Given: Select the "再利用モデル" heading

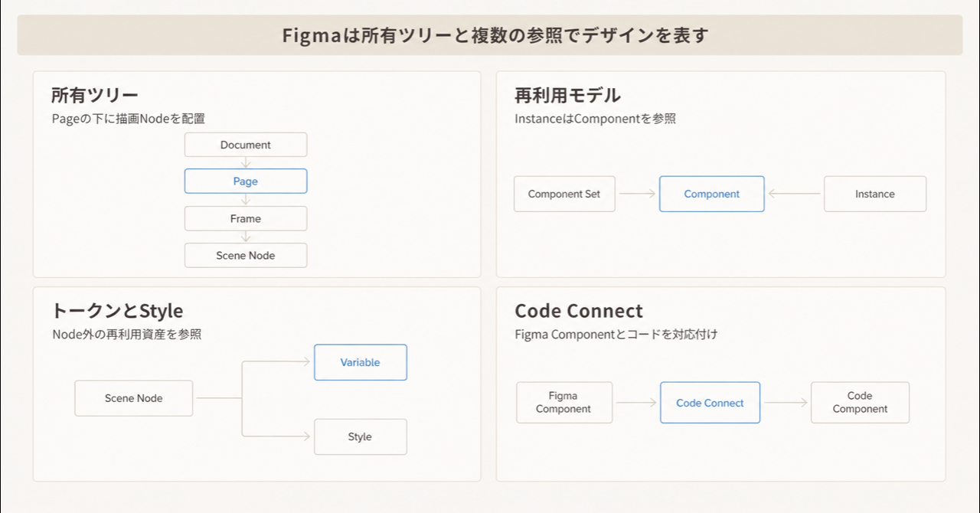Looking at the screenshot, I should 567,95.
